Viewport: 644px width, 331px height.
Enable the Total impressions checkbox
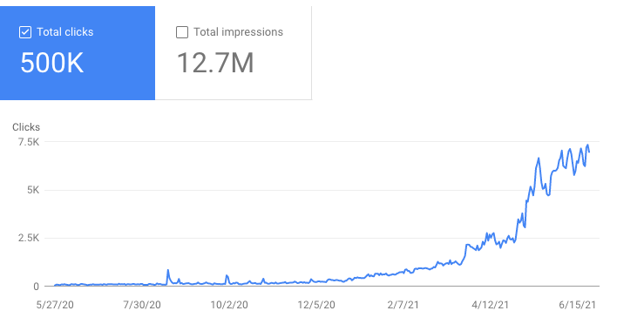(x=182, y=32)
